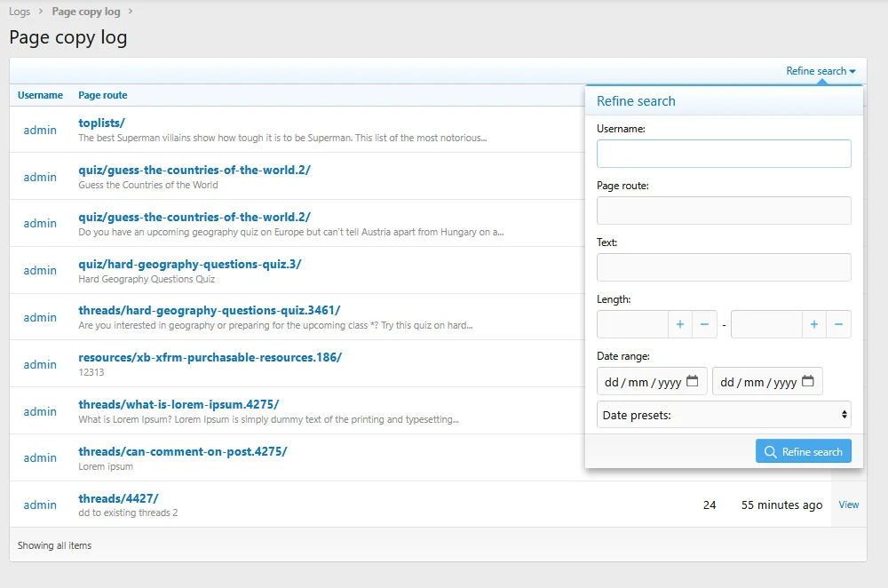
Task: Open threads/what-is-lorem-ipsum.4275/ entry
Action: tap(178, 404)
